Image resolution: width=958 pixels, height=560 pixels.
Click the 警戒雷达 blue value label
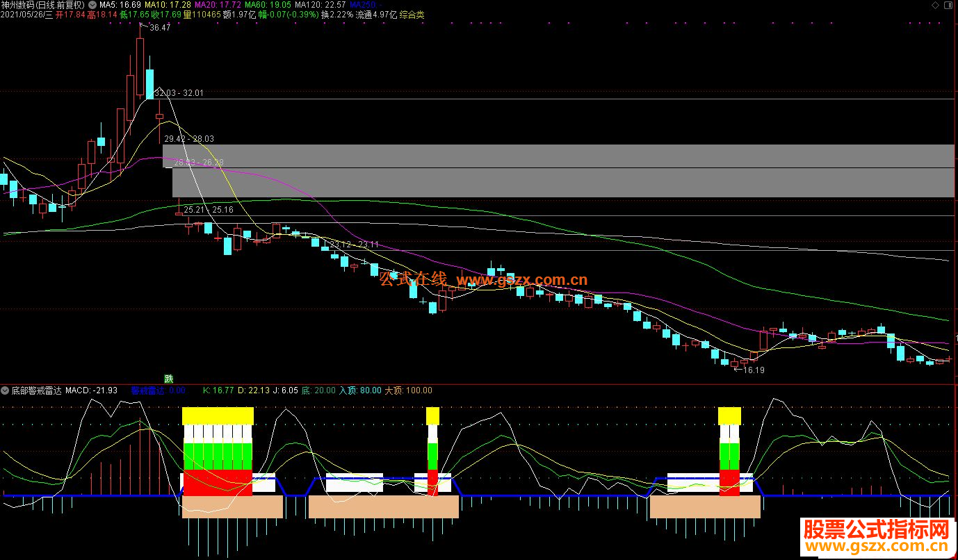[159, 390]
